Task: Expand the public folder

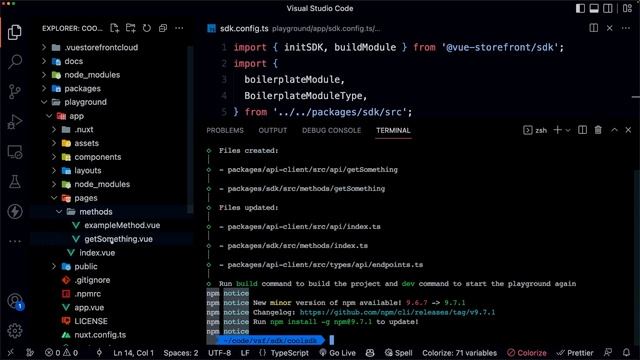Action: tap(54, 266)
